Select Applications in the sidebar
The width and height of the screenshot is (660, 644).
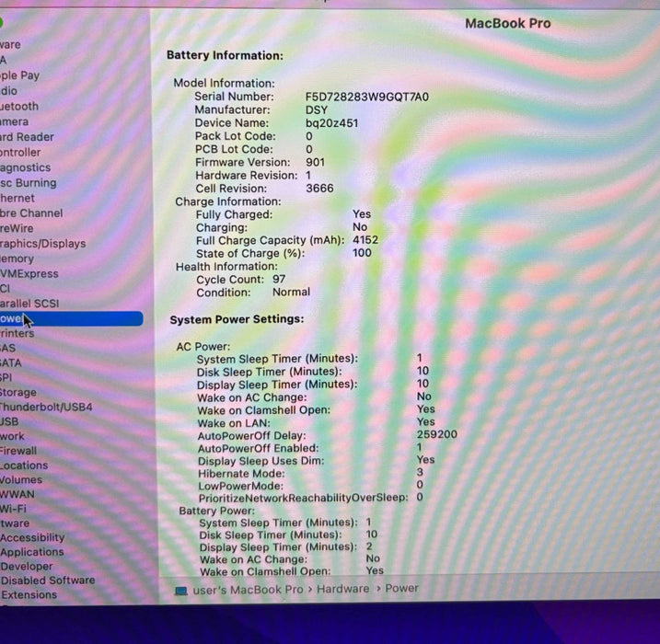coord(32,552)
